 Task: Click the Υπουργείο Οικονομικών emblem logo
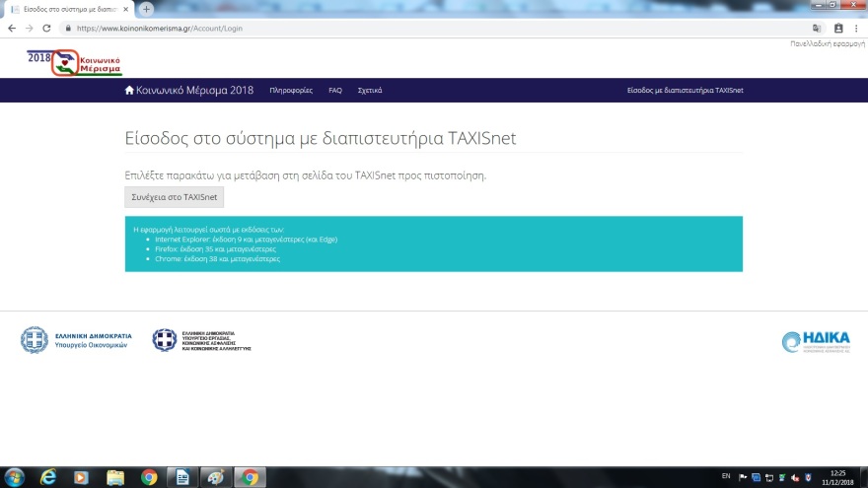pos(35,340)
